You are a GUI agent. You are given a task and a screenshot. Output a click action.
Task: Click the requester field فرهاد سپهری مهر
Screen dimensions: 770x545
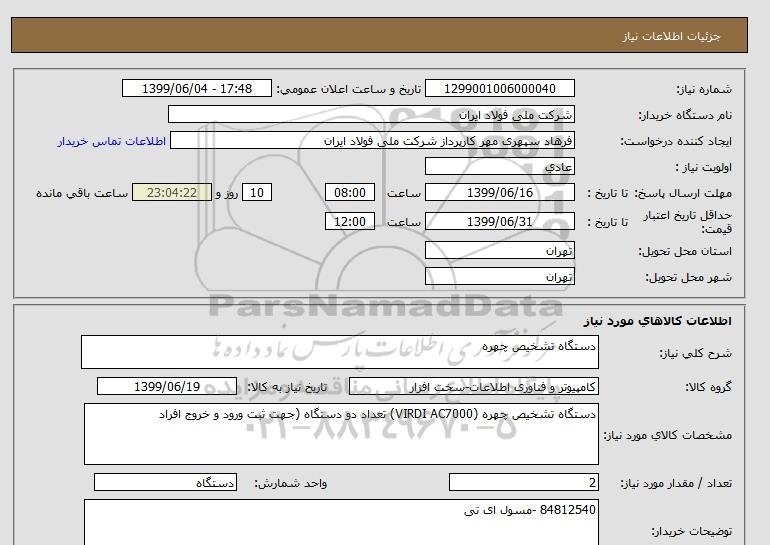[372, 140]
